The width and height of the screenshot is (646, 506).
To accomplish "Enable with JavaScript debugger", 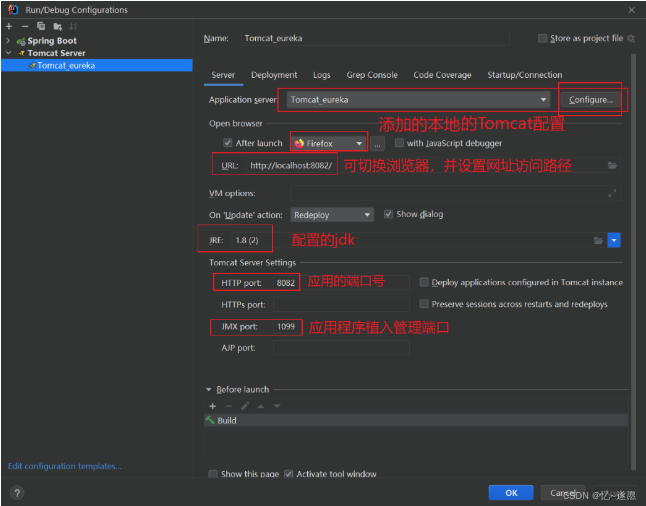I will pyautogui.click(x=399, y=143).
